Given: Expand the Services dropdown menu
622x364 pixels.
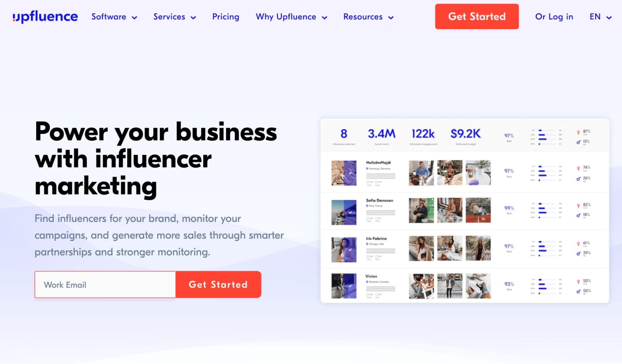Looking at the screenshot, I should point(174,17).
